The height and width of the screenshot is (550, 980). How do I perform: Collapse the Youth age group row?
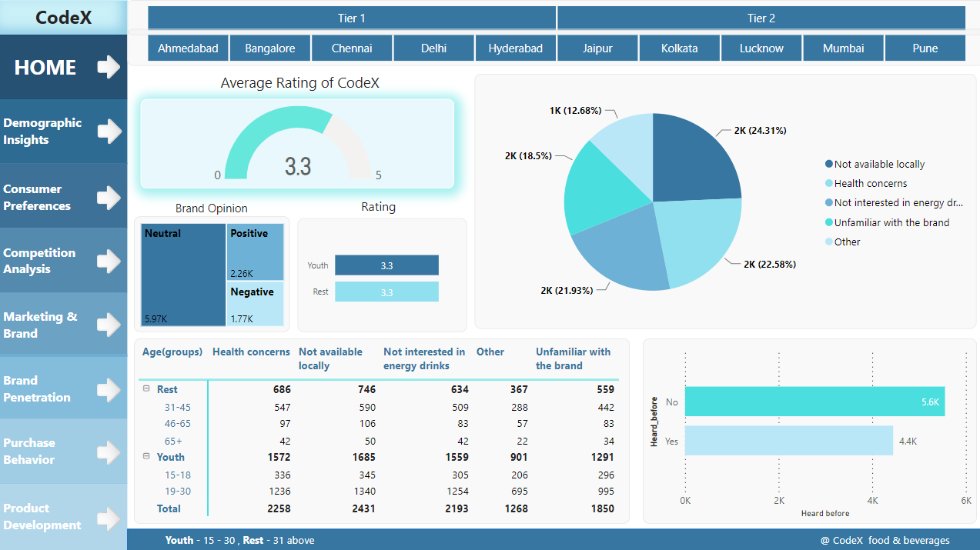146,456
